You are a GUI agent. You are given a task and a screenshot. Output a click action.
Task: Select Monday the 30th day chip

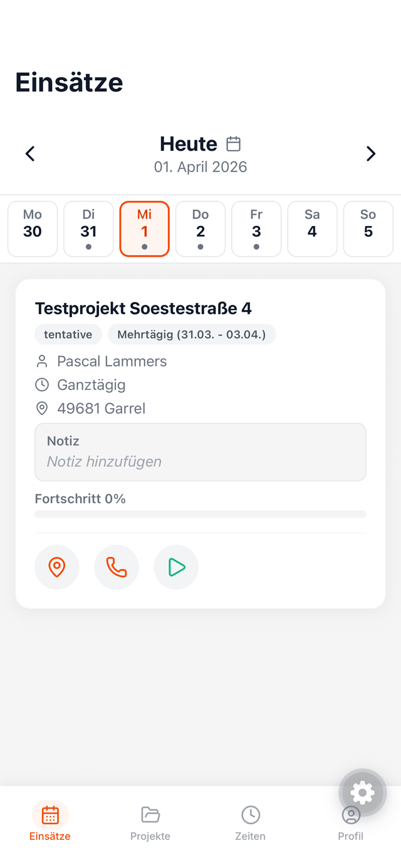(x=33, y=228)
